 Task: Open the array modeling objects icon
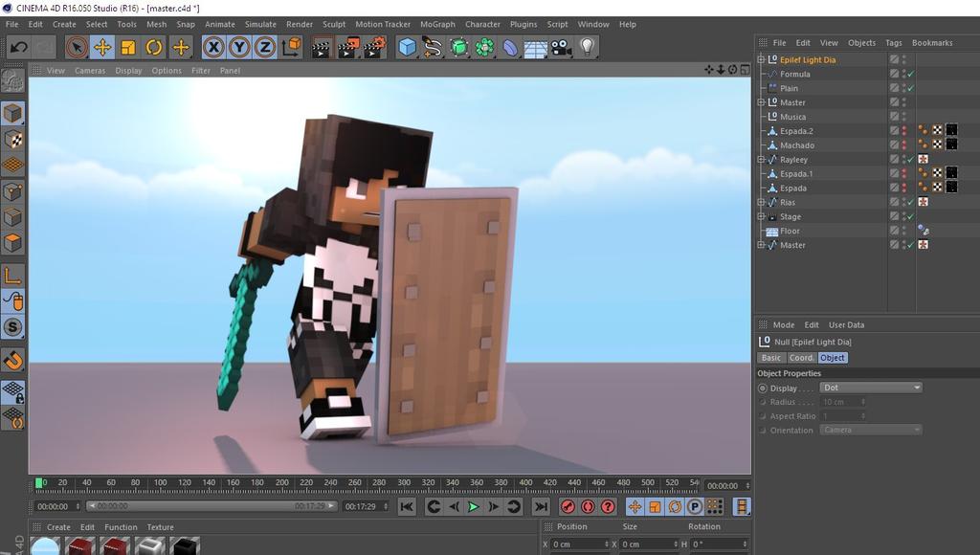pos(484,48)
